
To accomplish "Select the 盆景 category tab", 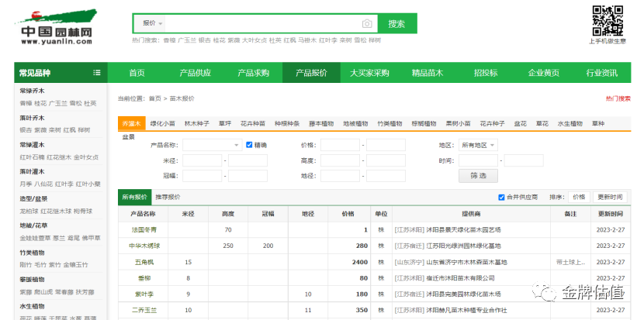I will [x=128, y=137].
